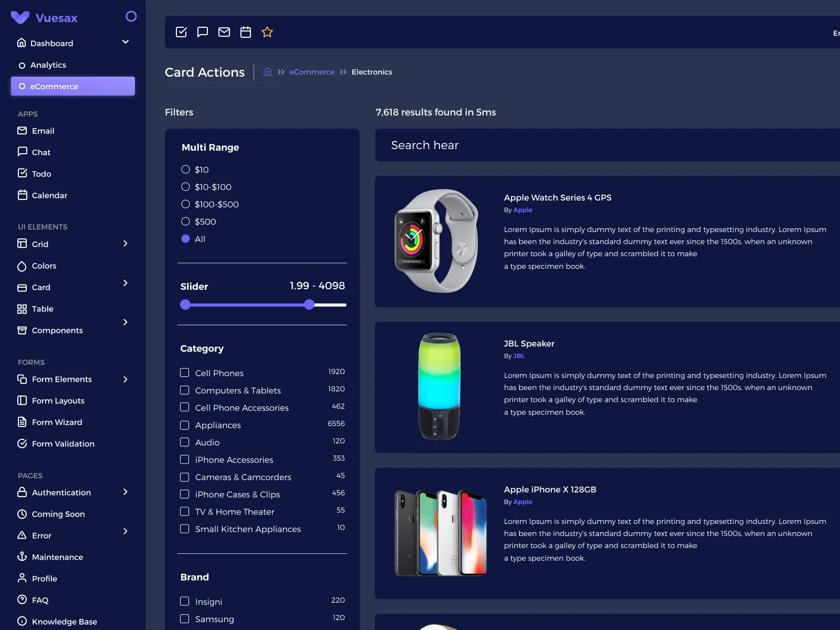Click the eCommerce breadcrumb link
This screenshot has height=630, width=840.
pos(312,71)
